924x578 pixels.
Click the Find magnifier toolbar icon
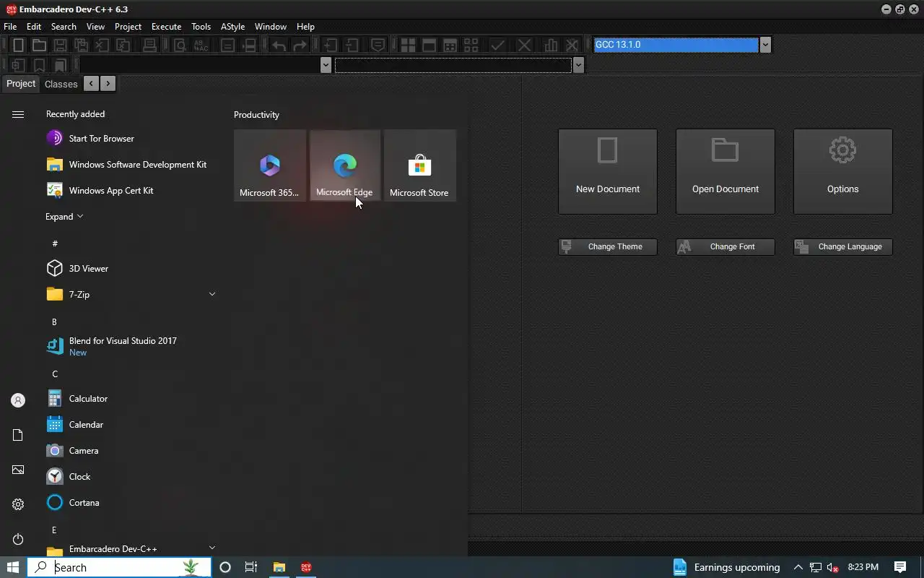click(x=180, y=45)
